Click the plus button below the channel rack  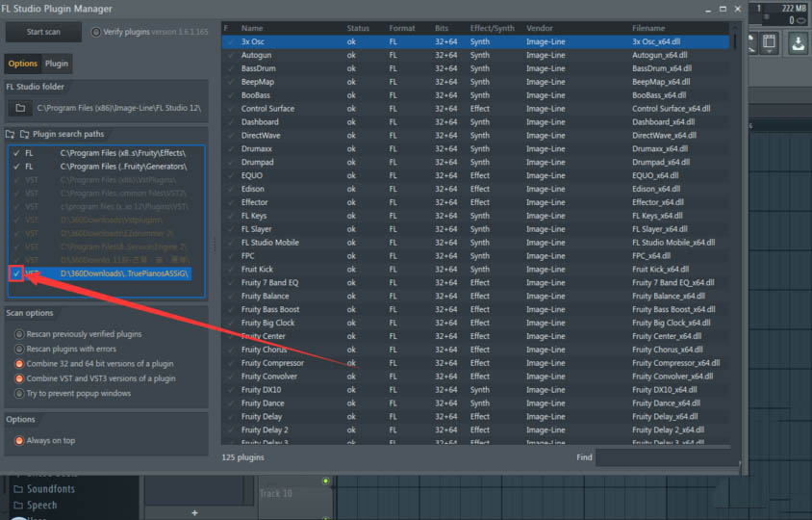click(194, 512)
